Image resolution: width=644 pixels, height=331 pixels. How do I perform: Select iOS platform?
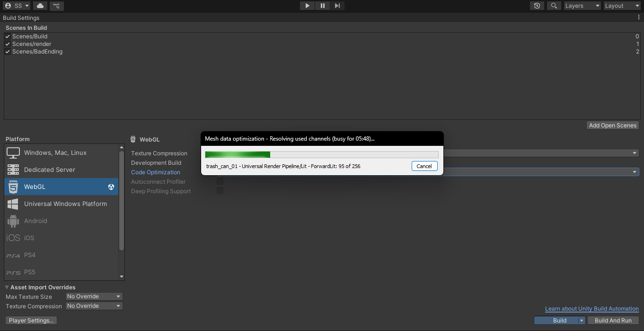pos(62,238)
